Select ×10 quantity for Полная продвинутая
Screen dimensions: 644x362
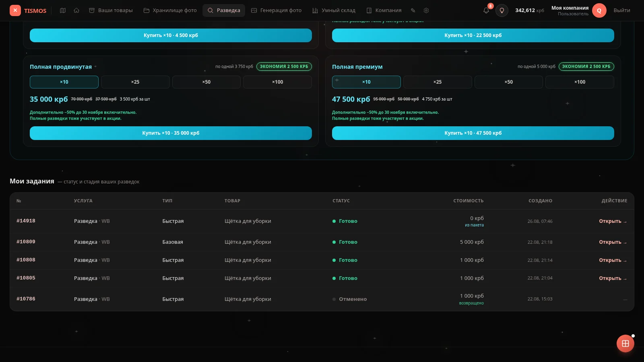(x=64, y=82)
